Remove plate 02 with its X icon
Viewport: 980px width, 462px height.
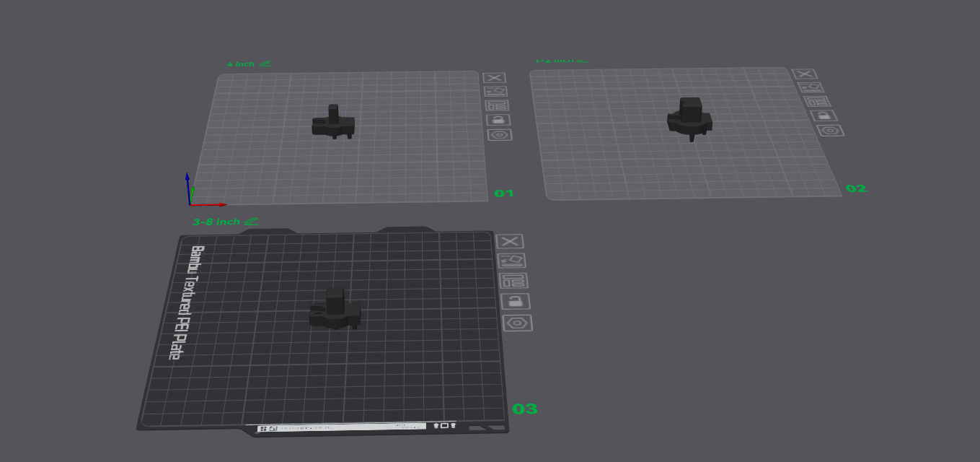click(805, 74)
